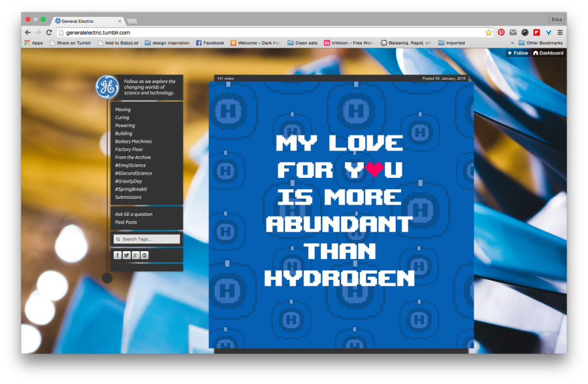Open GE's Twitter profile via sidebar icon
This screenshot has height=384, width=588.
tap(127, 255)
